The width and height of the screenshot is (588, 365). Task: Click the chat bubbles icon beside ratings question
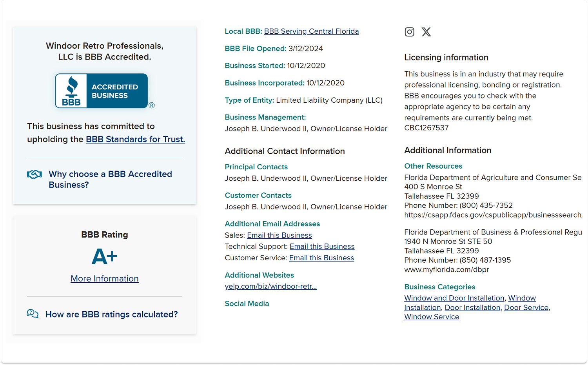pos(33,314)
